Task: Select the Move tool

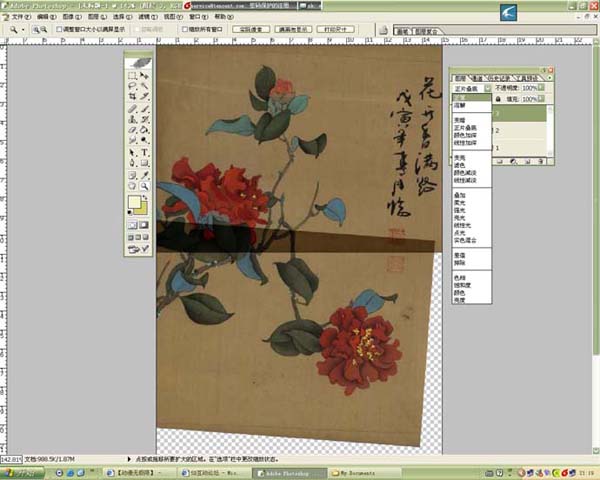Action: pos(144,75)
